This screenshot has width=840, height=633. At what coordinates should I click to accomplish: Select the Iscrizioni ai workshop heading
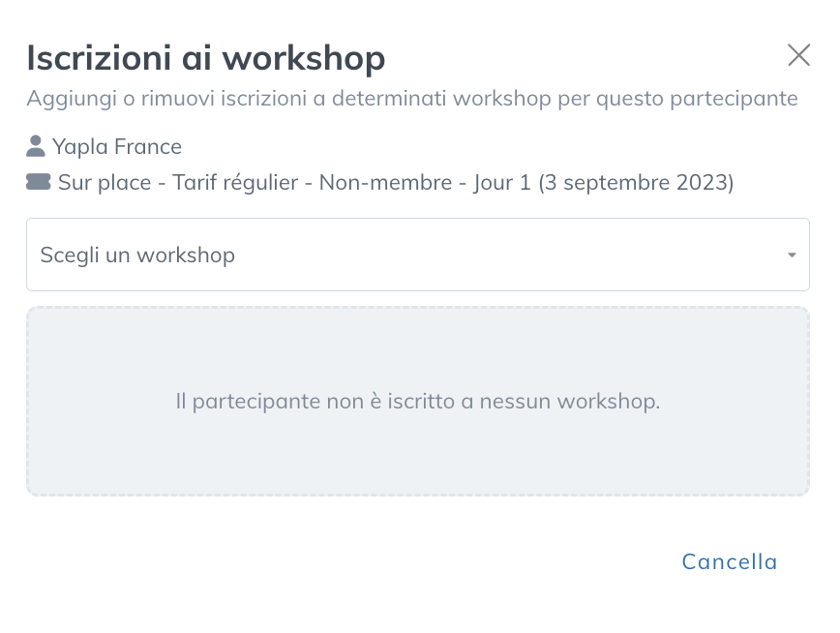[x=206, y=57]
